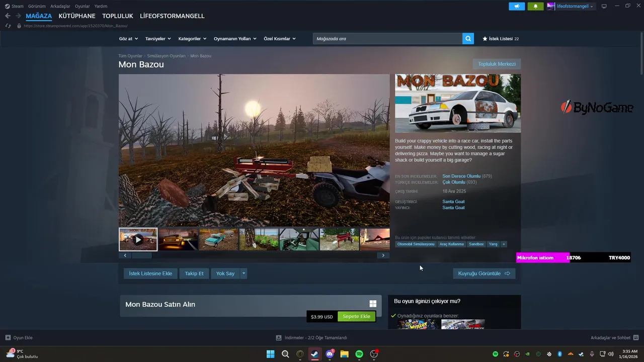Click the Oyun Ekle plus icon
The width and height of the screenshot is (644, 362).
click(x=8, y=338)
